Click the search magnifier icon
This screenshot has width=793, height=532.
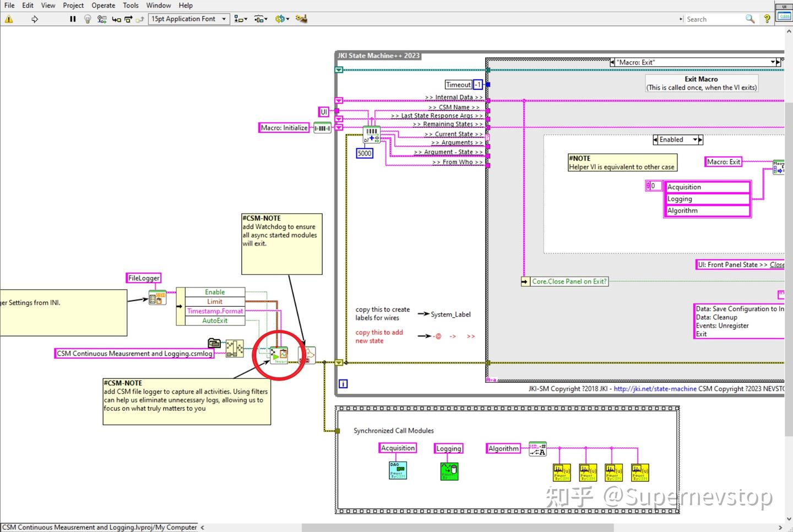click(750, 19)
